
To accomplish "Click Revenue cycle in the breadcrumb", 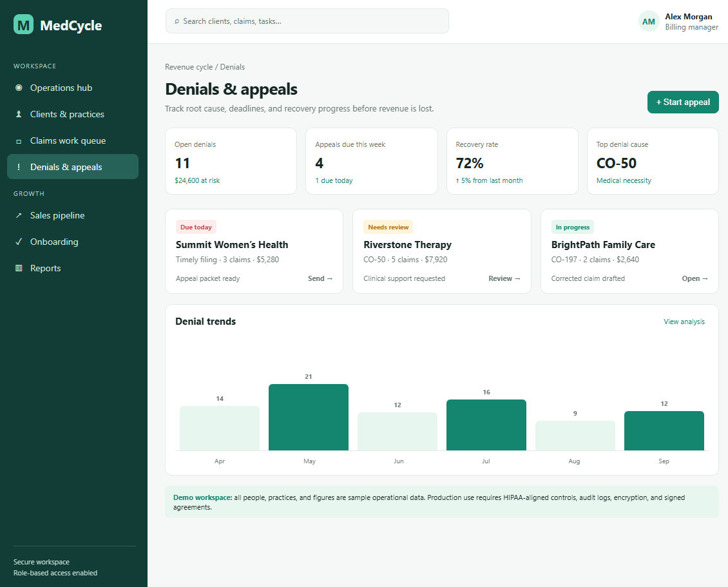I will pyautogui.click(x=189, y=67).
